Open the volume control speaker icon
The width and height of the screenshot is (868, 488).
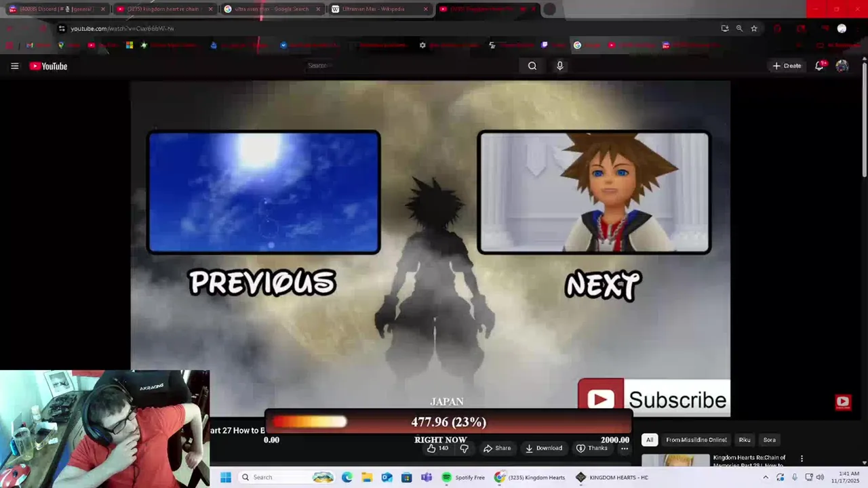coord(820,477)
